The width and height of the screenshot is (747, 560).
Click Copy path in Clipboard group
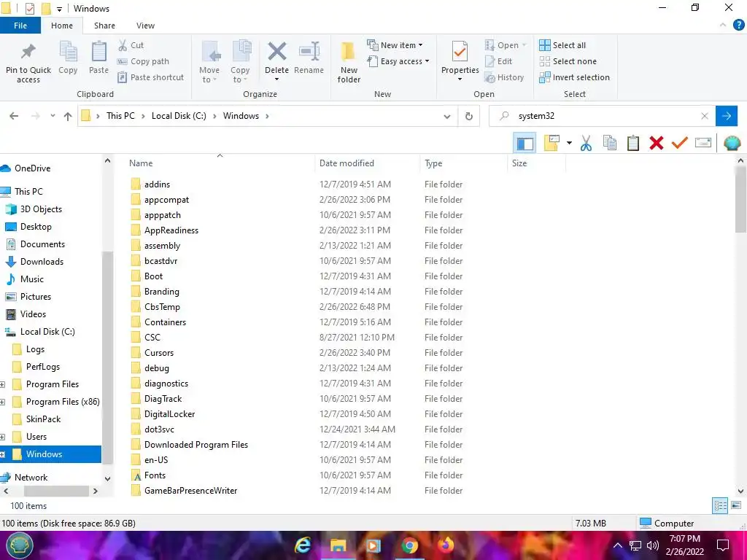[144, 61]
